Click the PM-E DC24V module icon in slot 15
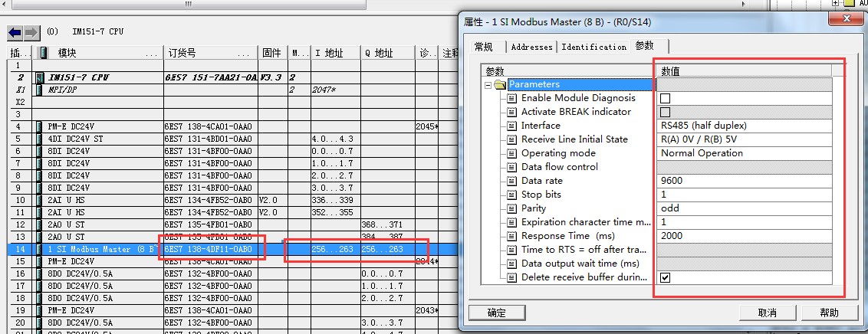Viewport: 868px width, 334px height. point(39,261)
